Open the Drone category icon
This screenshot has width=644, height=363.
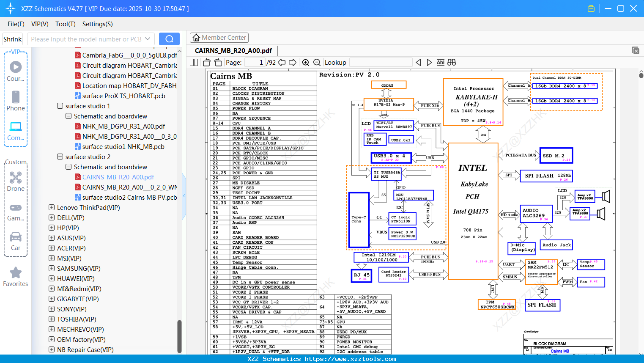point(16,181)
